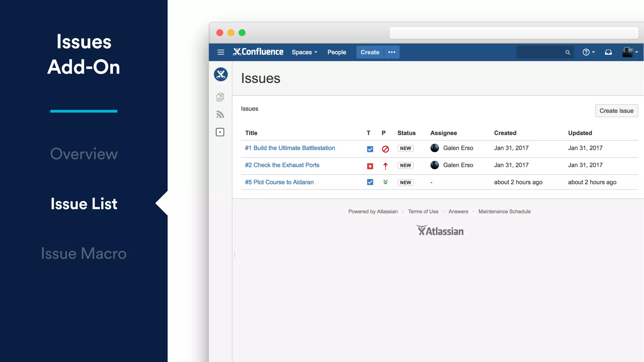Sort by the Status column header
This screenshot has height=362, width=644.
[x=406, y=133]
